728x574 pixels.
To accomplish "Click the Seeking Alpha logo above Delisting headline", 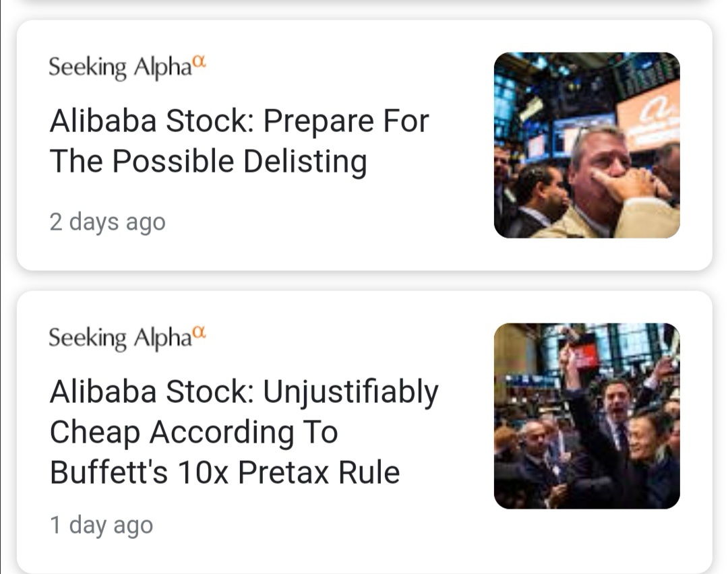I will (120, 67).
